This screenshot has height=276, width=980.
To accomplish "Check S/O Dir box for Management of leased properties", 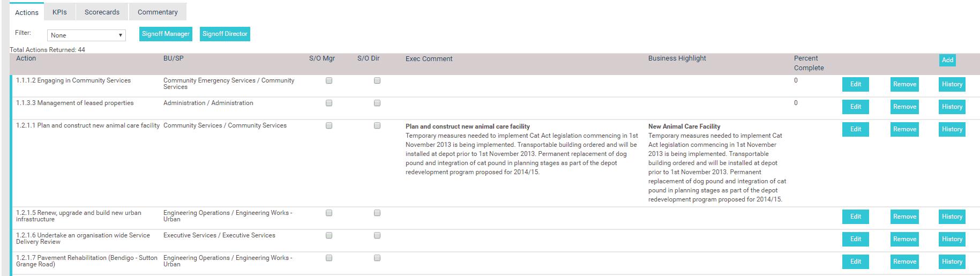I will pyautogui.click(x=377, y=103).
